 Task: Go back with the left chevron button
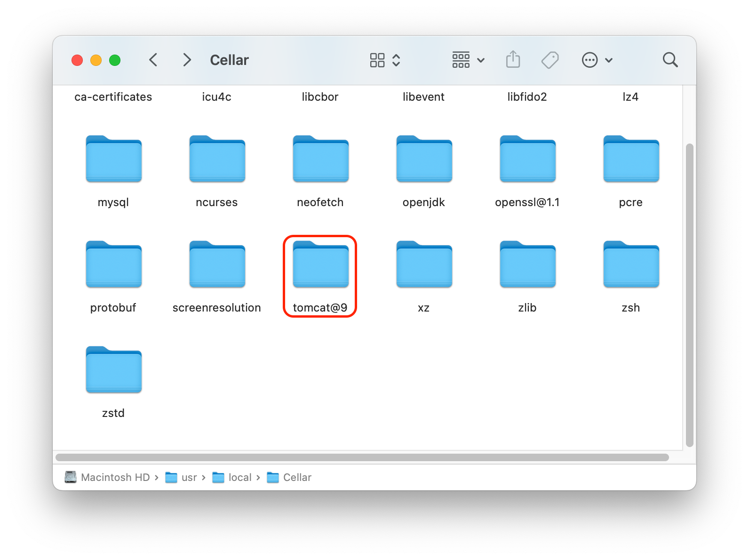pos(153,60)
